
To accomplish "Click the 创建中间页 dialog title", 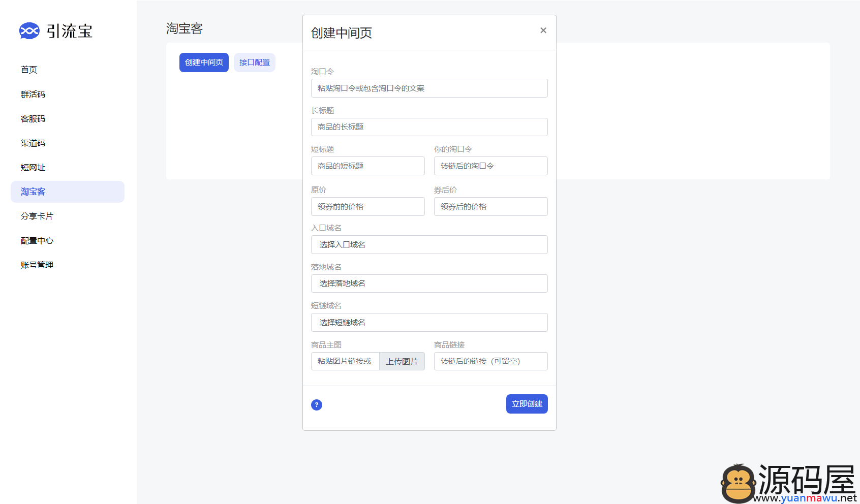I will 342,33.
